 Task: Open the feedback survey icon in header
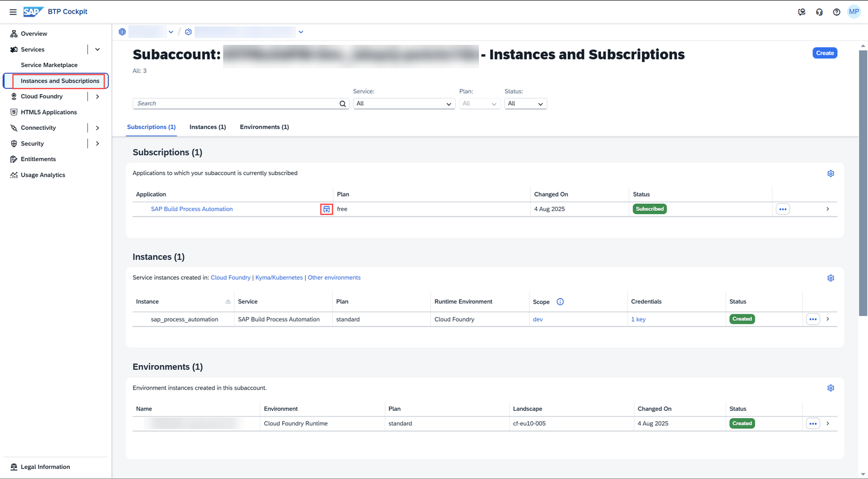(802, 11)
